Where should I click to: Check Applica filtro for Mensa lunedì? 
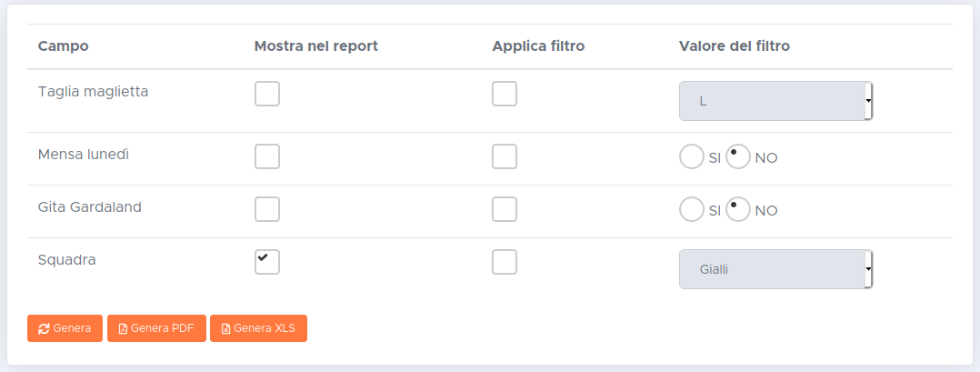coord(505,156)
